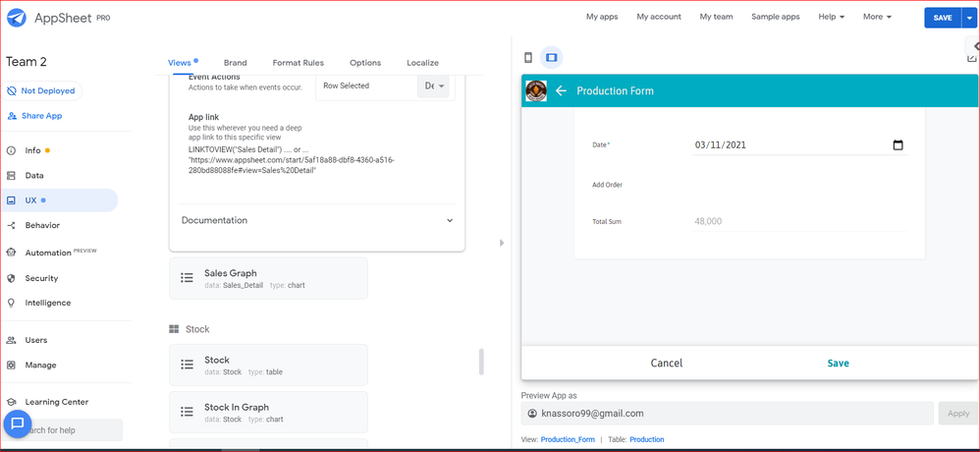Open the Production table link
The height and width of the screenshot is (452, 980).
pos(647,439)
